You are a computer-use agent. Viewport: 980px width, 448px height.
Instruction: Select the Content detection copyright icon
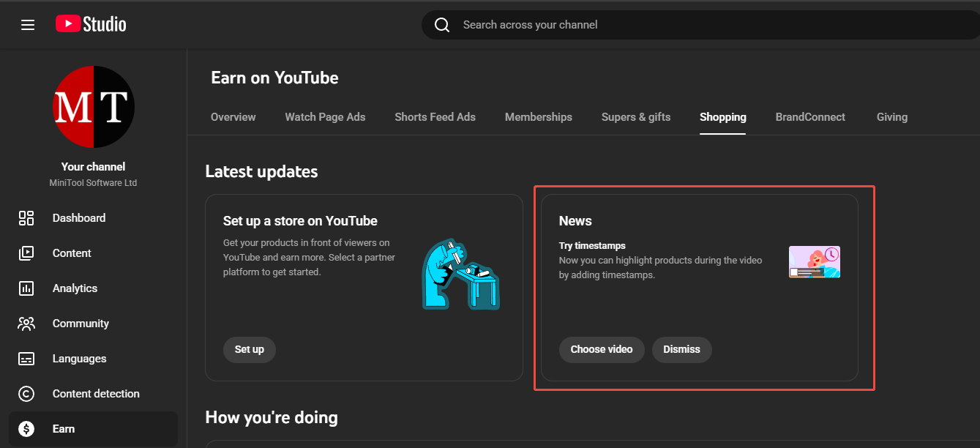coord(26,393)
